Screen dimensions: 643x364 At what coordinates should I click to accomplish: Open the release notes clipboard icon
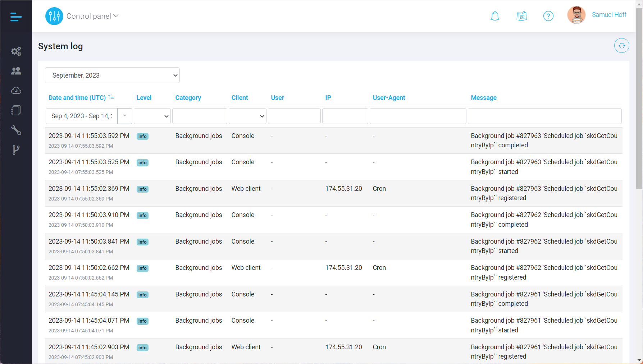521,16
